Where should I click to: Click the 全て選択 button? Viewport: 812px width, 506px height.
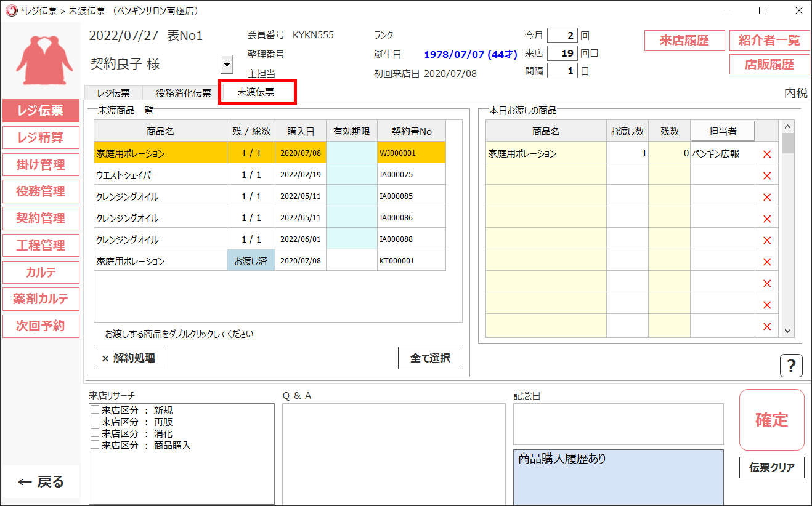coord(430,358)
